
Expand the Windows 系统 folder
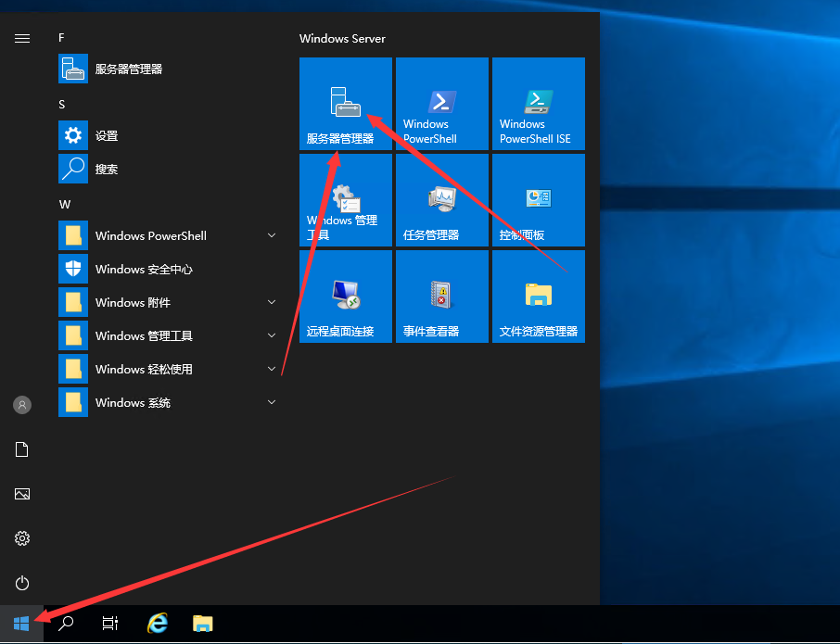pyautogui.click(x=167, y=402)
